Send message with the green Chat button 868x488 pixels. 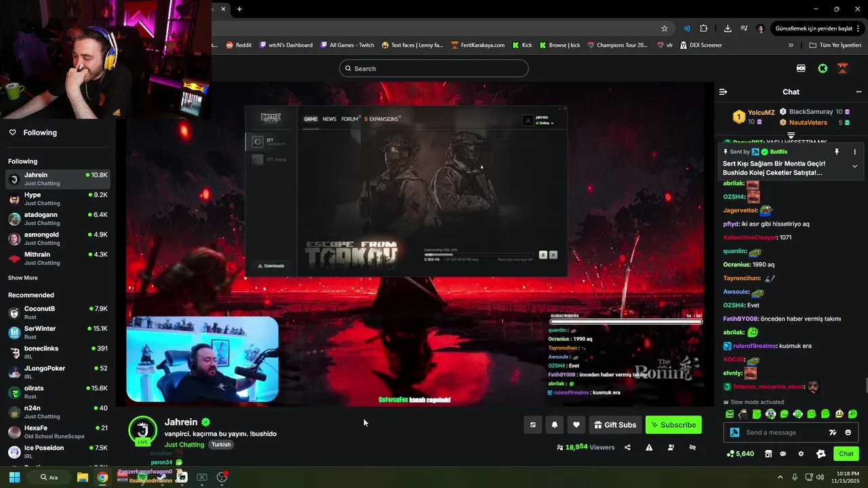(x=846, y=453)
